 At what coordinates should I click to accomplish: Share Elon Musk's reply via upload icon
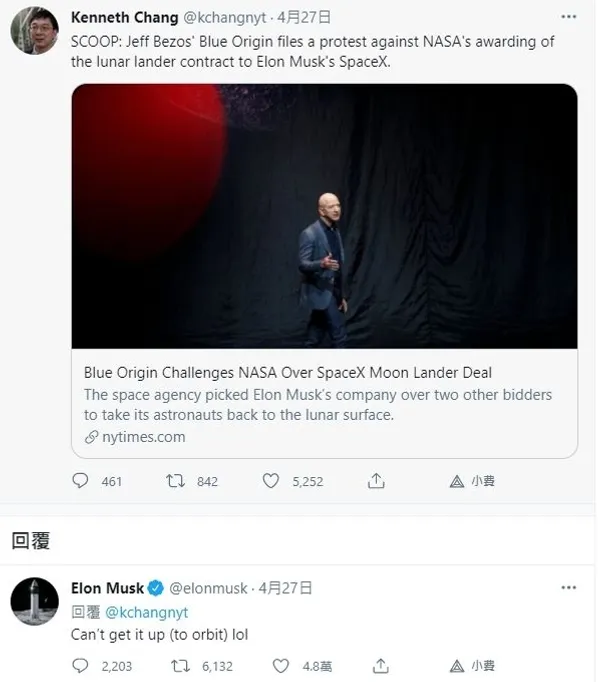click(x=381, y=665)
